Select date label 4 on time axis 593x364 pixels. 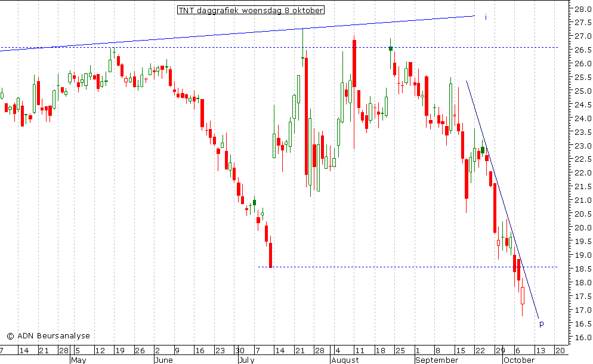(x=338, y=350)
